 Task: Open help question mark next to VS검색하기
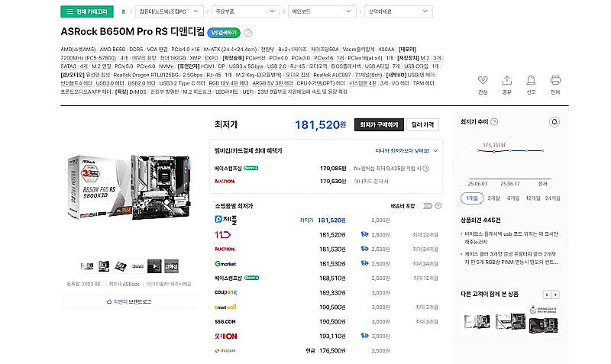247,33
